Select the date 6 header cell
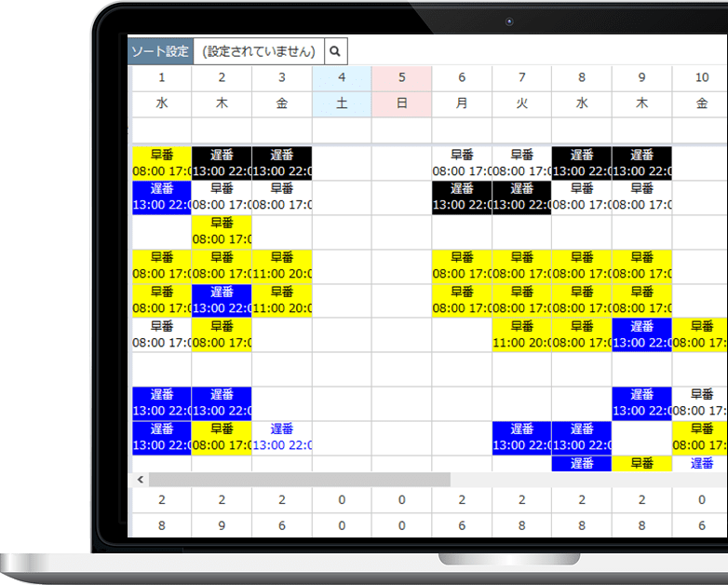Viewport: 728px width, 585px height. [462, 78]
